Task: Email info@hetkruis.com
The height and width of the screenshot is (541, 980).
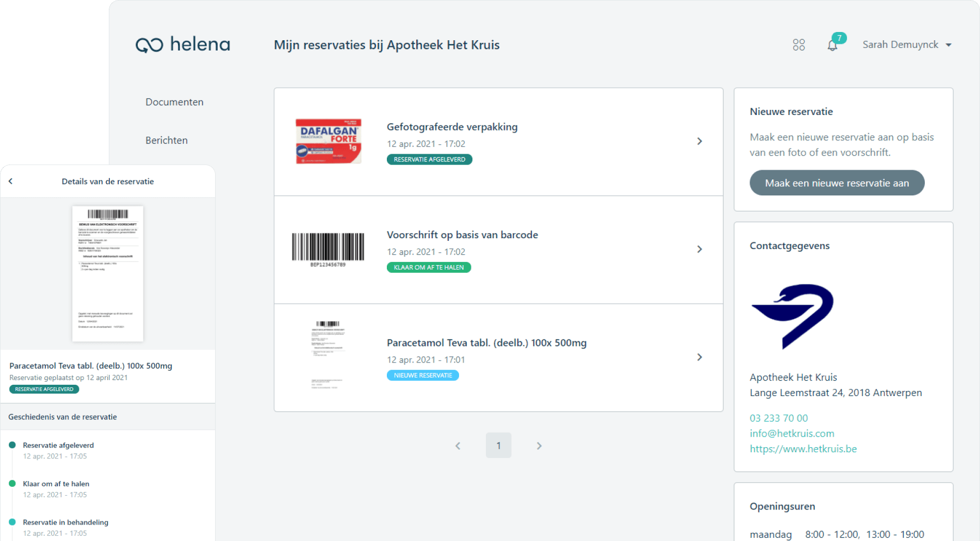Action: pos(792,434)
